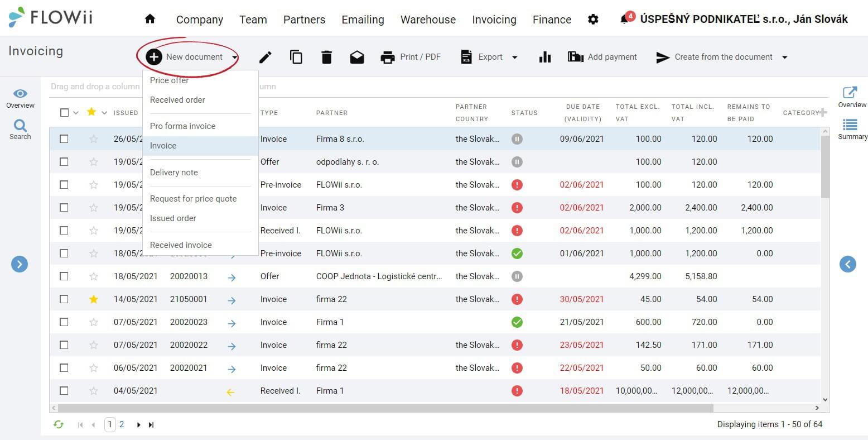Image resolution: width=868 pixels, height=440 pixels.
Task: Sort by the PARTNER column header
Action: click(x=332, y=113)
